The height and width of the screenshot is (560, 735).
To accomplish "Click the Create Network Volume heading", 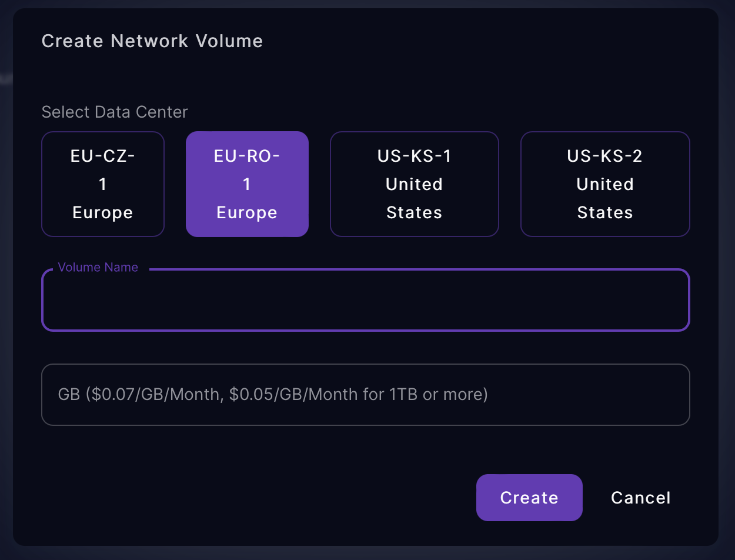I will 152,41.
